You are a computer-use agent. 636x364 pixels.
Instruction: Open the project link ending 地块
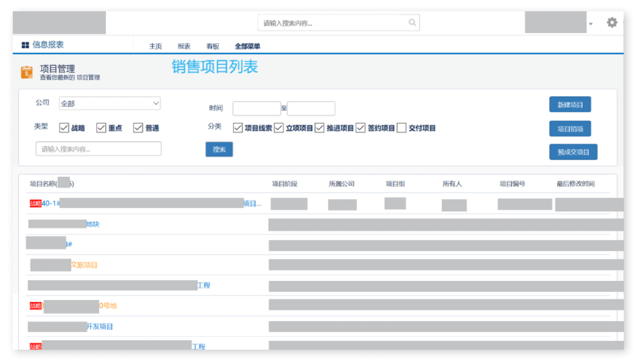point(64,224)
